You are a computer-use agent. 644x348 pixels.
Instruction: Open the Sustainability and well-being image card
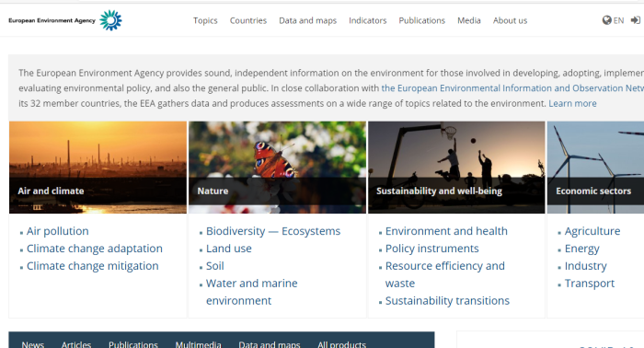click(x=456, y=168)
